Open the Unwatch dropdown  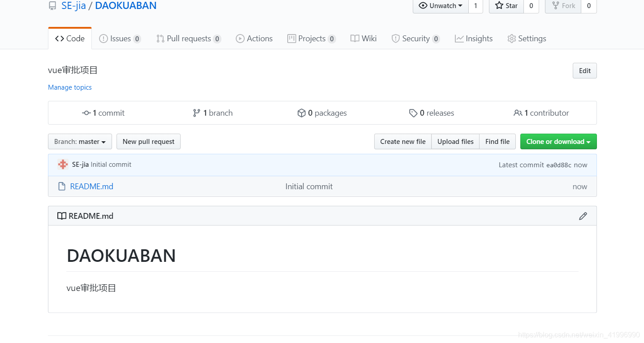tap(441, 5)
